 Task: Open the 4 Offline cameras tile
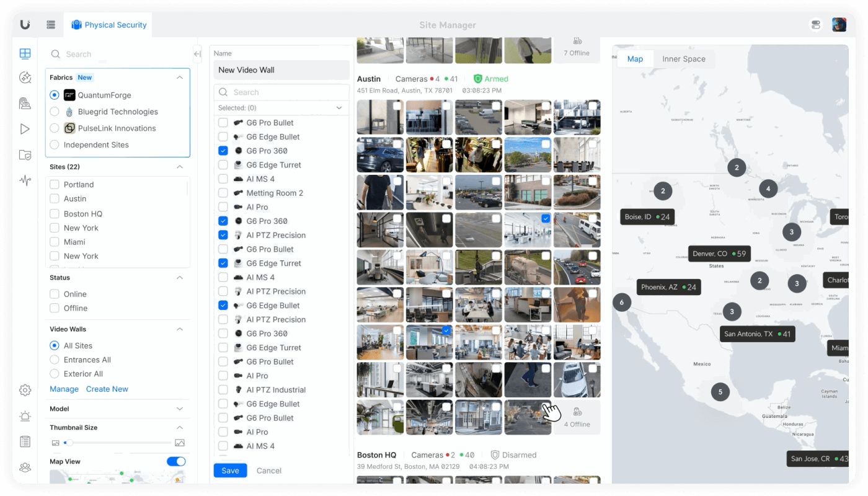point(577,417)
